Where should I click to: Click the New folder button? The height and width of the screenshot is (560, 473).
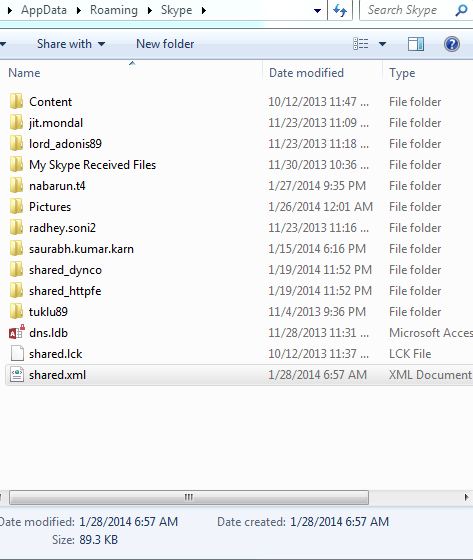[x=165, y=44]
